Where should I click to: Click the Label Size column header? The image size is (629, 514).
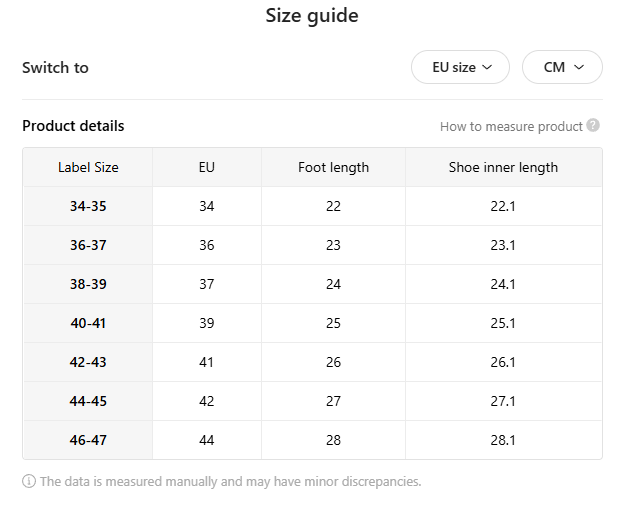click(88, 167)
